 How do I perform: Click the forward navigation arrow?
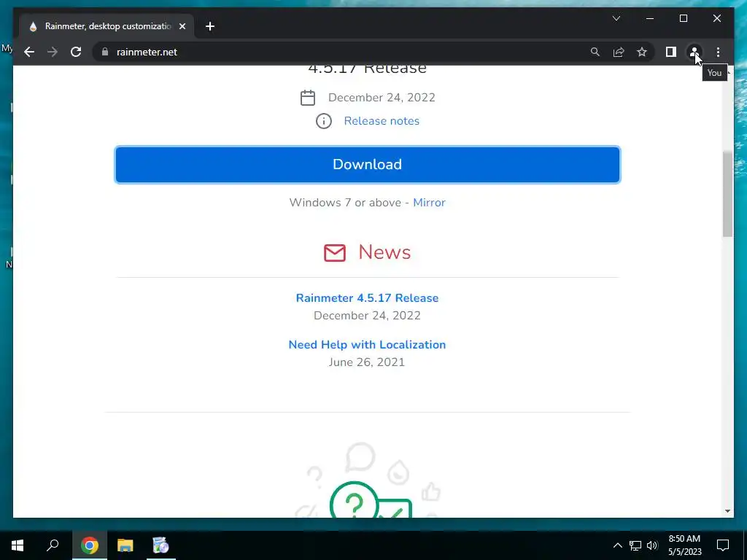pyautogui.click(x=53, y=52)
